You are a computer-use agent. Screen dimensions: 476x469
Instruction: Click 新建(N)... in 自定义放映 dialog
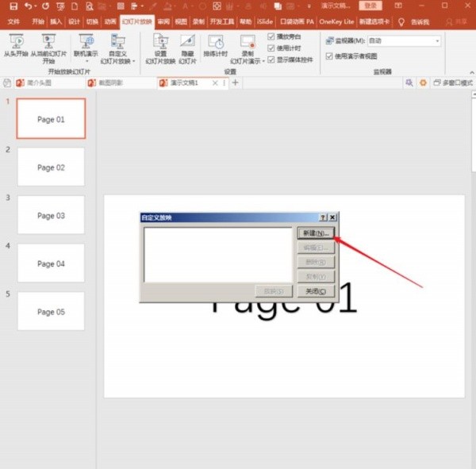point(316,233)
